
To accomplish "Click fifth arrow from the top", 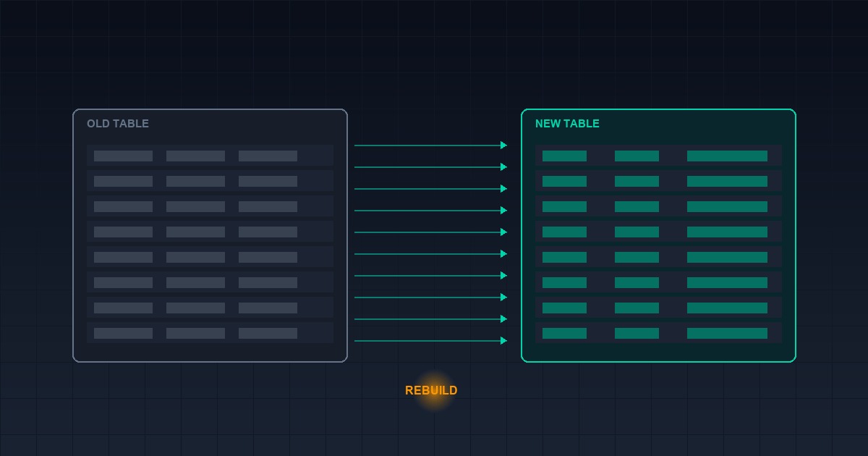I will (x=431, y=232).
